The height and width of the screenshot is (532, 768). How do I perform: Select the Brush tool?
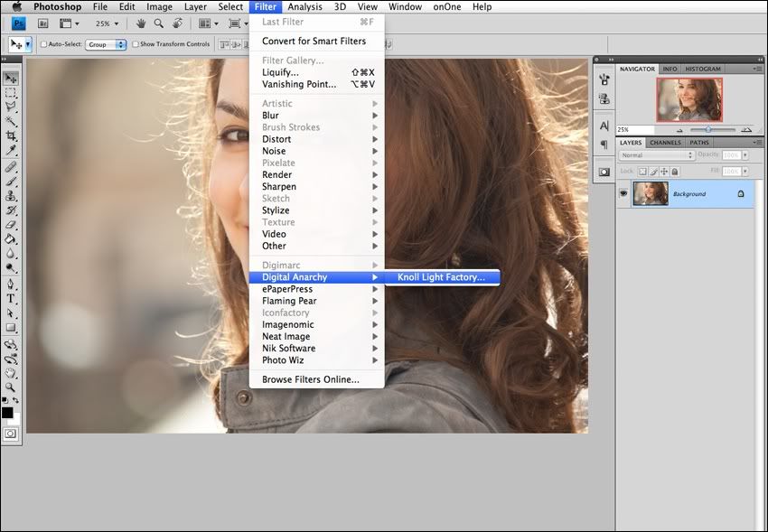click(x=11, y=182)
